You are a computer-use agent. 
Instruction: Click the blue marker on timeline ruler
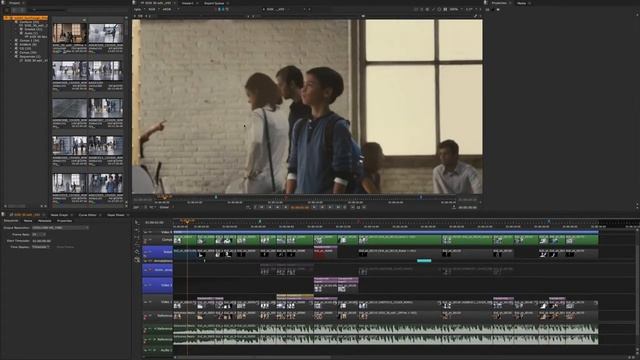549,221
